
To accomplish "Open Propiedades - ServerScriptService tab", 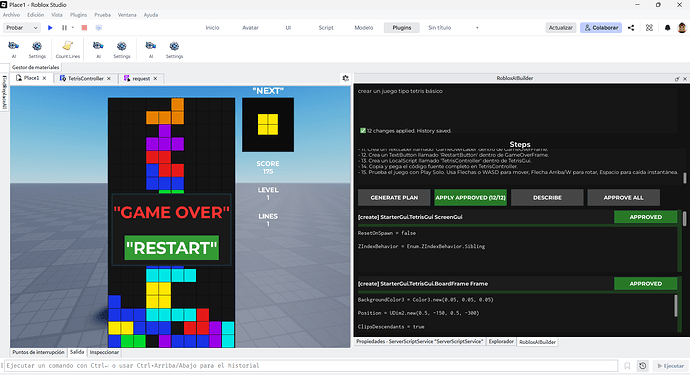I will (419, 342).
